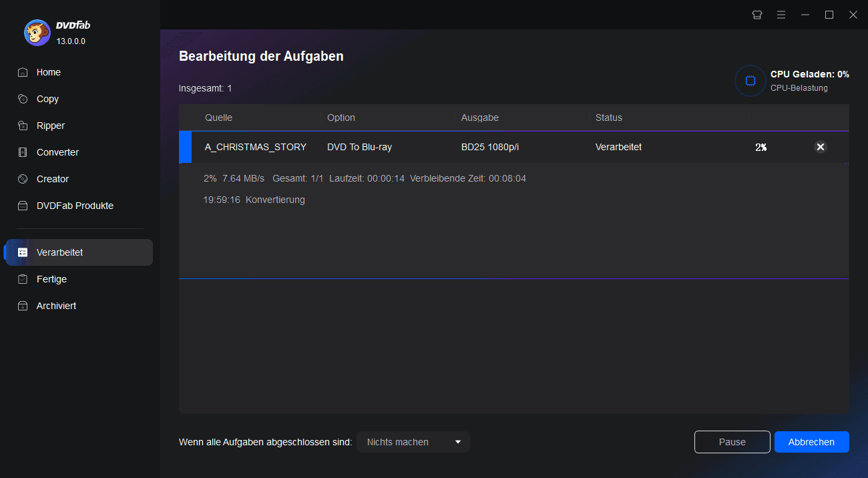
Task: Click the Verarbeitet status cell
Action: pyautogui.click(x=618, y=147)
